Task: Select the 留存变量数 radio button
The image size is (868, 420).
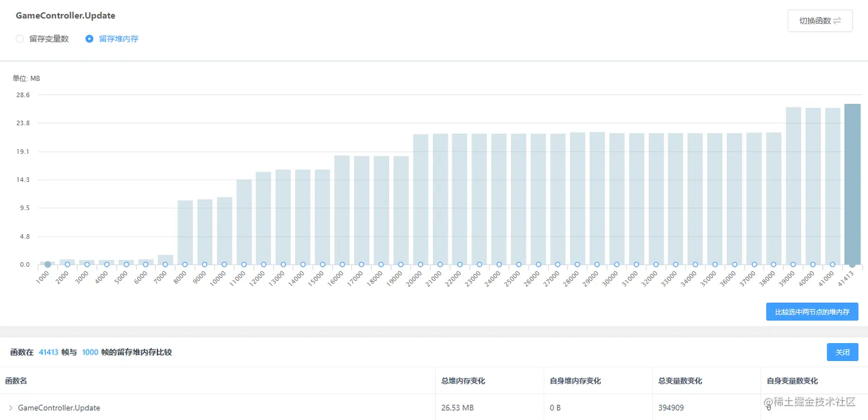Action: [x=20, y=39]
